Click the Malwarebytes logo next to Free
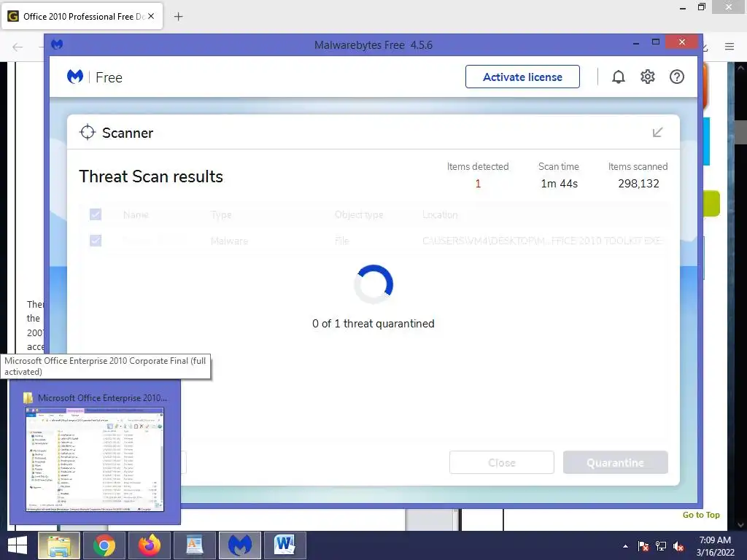Screen dimensions: 747x560 click(x=75, y=77)
